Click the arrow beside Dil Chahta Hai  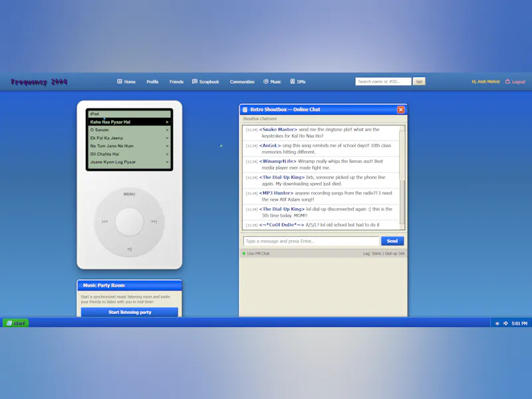coord(167,154)
